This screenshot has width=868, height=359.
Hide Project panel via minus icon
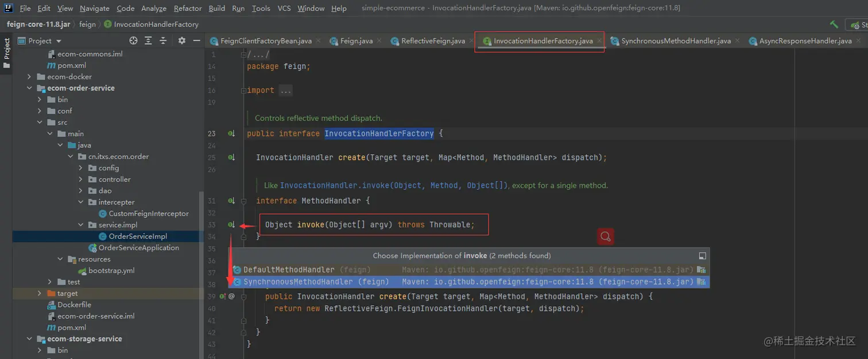[x=196, y=40]
